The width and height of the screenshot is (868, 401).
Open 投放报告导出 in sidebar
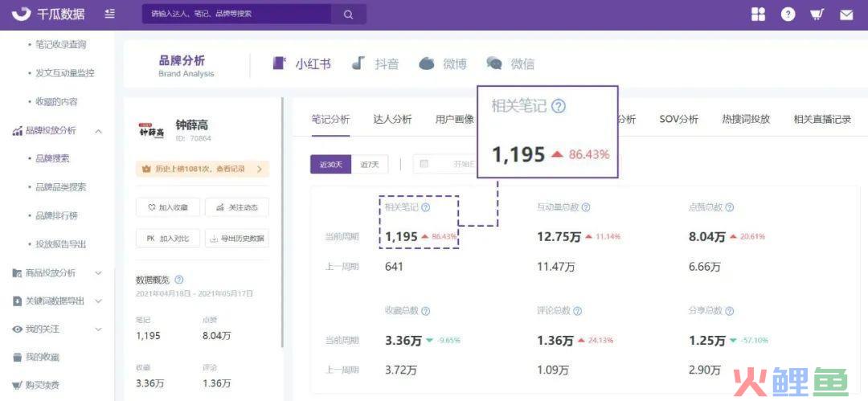[x=61, y=243]
